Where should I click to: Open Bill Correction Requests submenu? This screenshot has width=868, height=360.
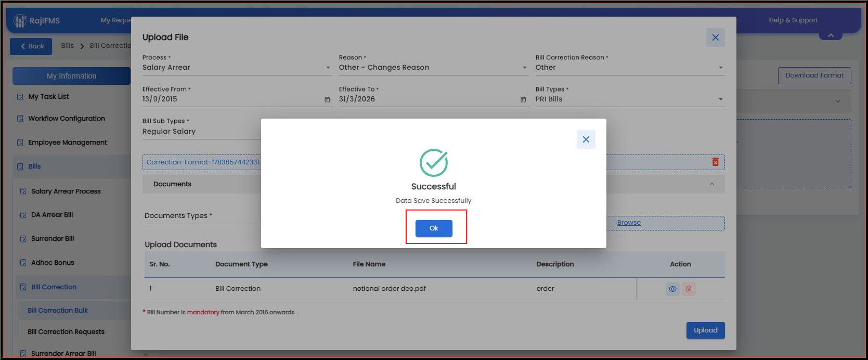(66, 332)
